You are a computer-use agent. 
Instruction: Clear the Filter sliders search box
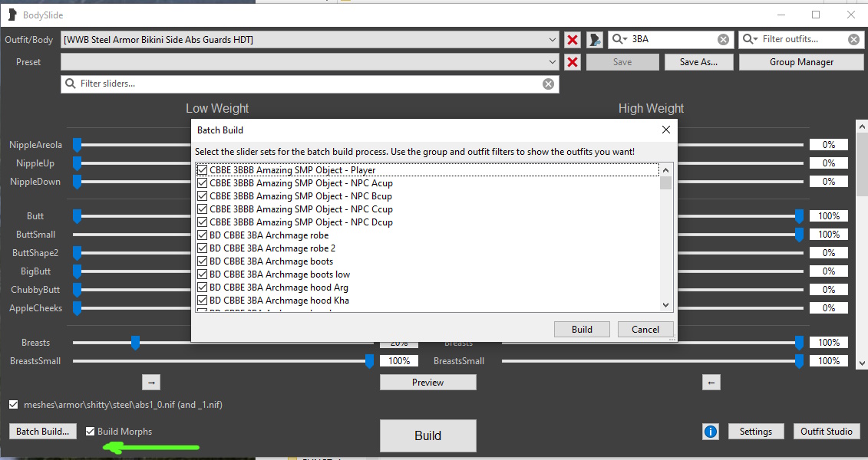(548, 84)
